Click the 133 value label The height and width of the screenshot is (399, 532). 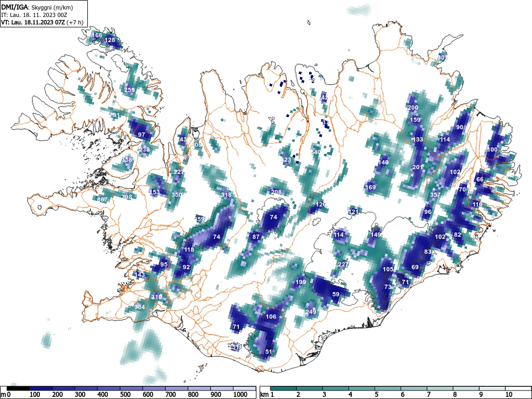point(418,139)
